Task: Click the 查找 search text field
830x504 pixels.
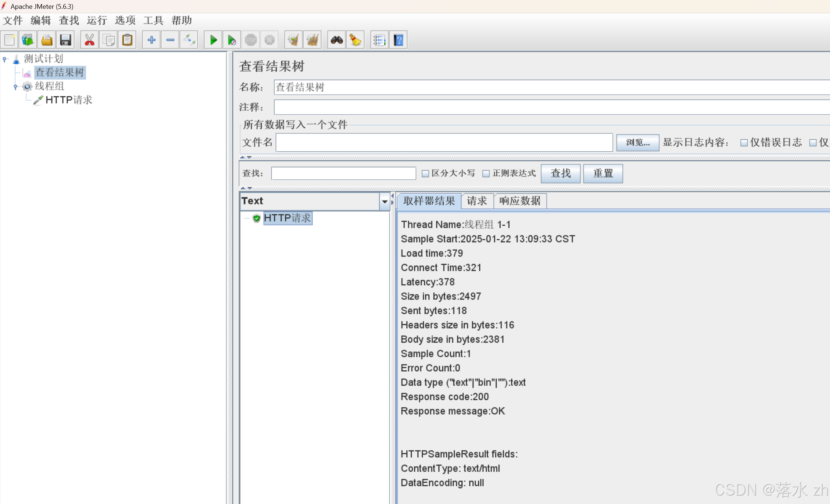Action: tap(343, 174)
